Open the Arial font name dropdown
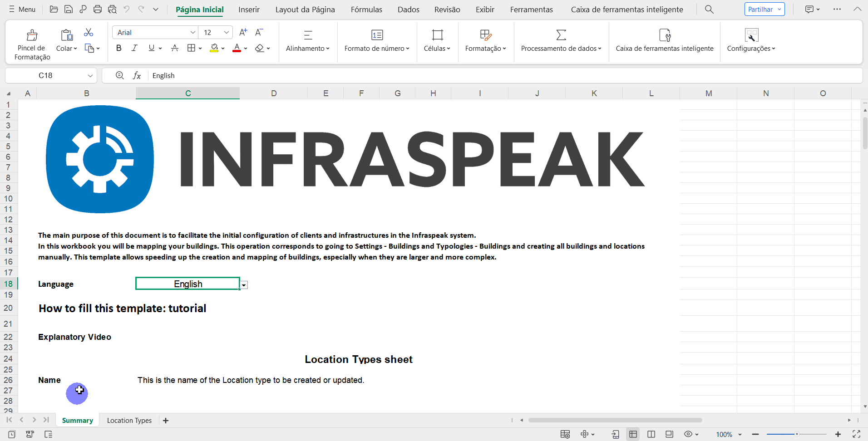 click(x=193, y=32)
